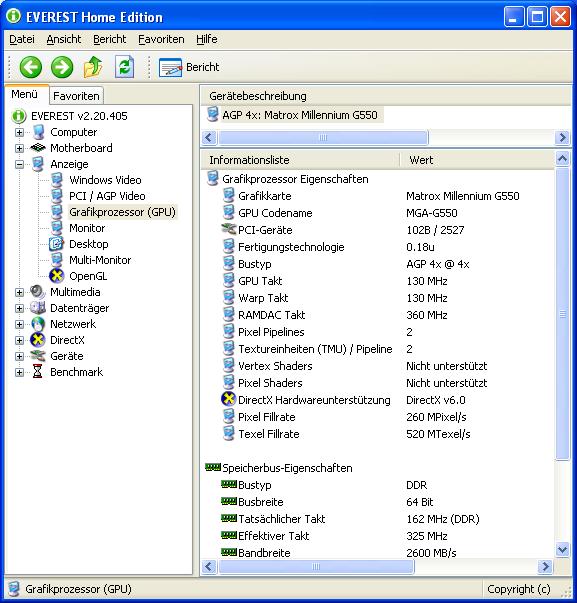Expand the Motherboard node
Screen dimensions: 577x603
[19, 148]
